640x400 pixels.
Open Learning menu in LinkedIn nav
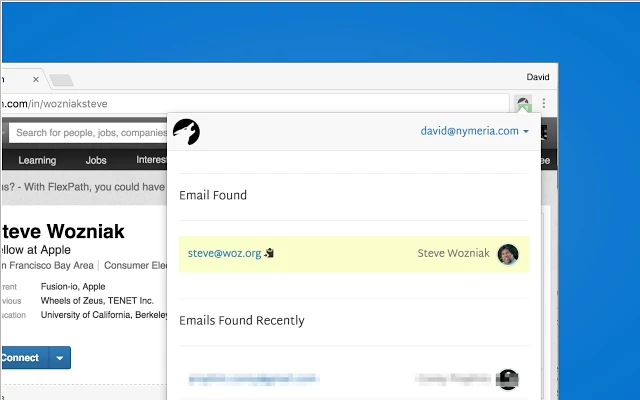tap(37, 160)
